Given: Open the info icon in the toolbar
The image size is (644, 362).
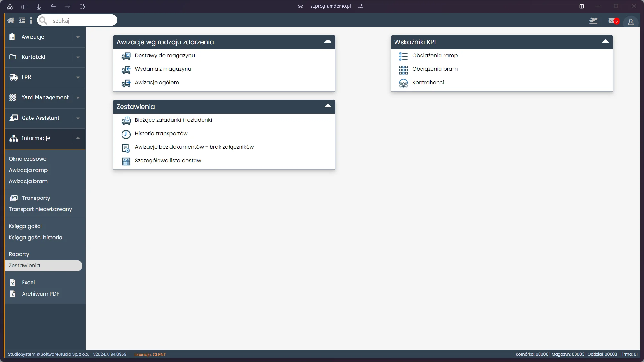Looking at the screenshot, I should [31, 21].
